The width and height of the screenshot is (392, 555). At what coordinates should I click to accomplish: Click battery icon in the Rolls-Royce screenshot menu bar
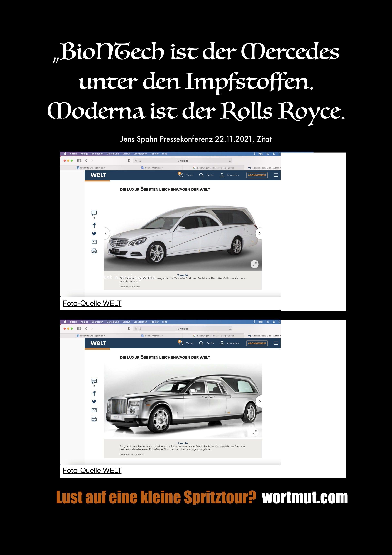coord(261,322)
